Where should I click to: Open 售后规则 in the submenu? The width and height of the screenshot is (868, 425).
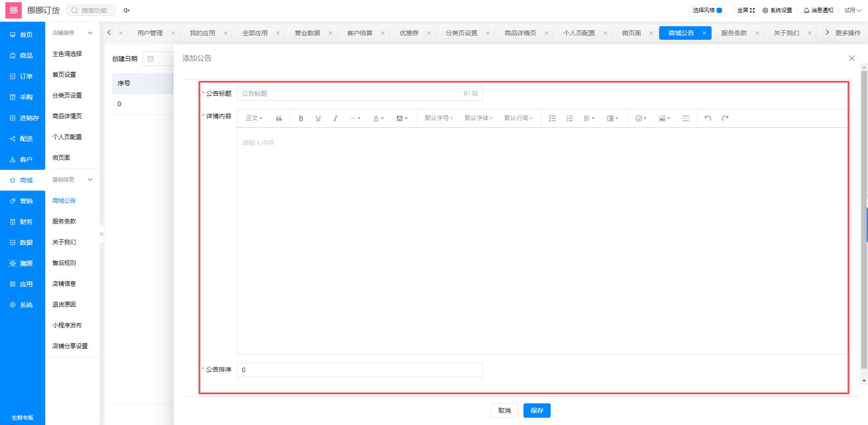[x=64, y=263]
